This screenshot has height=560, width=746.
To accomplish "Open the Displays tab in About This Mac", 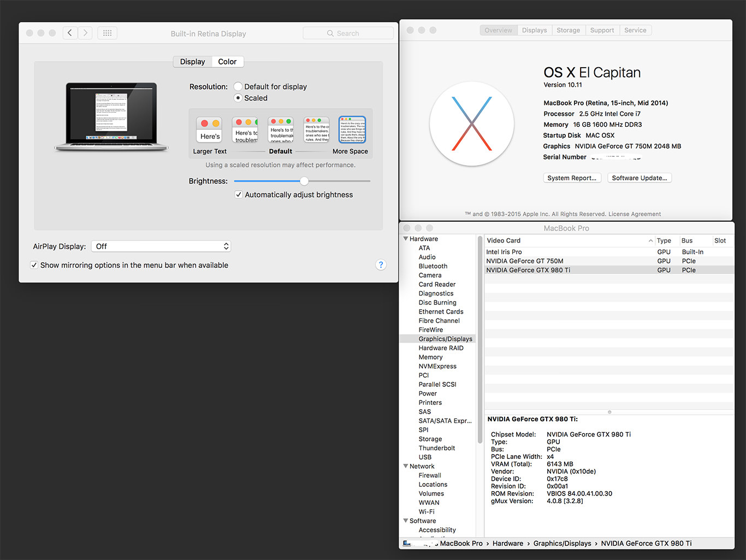I will (535, 30).
